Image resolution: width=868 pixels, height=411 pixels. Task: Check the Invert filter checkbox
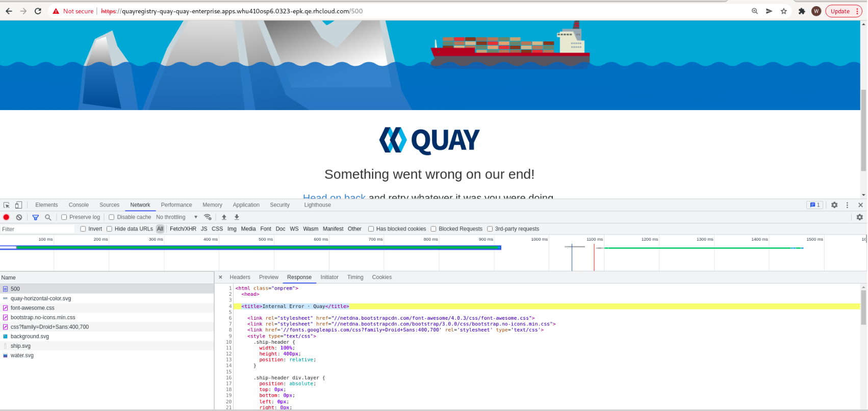point(83,229)
